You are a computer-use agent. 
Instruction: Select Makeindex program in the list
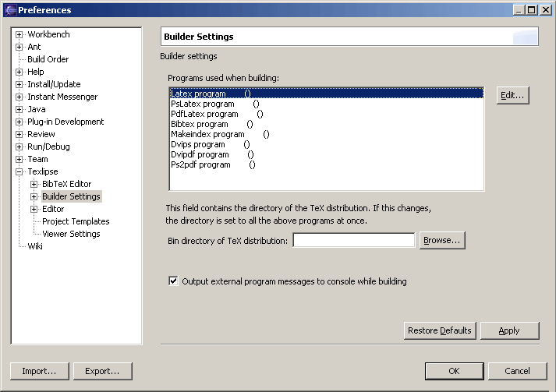pos(327,134)
